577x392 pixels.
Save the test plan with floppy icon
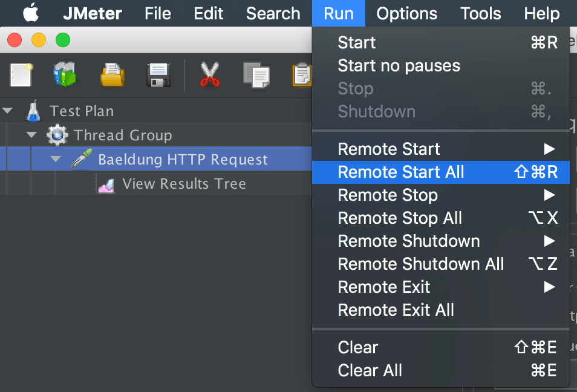[x=159, y=76]
